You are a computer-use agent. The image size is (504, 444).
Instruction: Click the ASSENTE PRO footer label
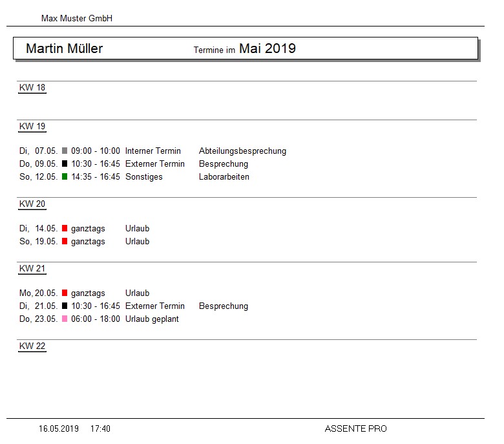tap(356, 428)
